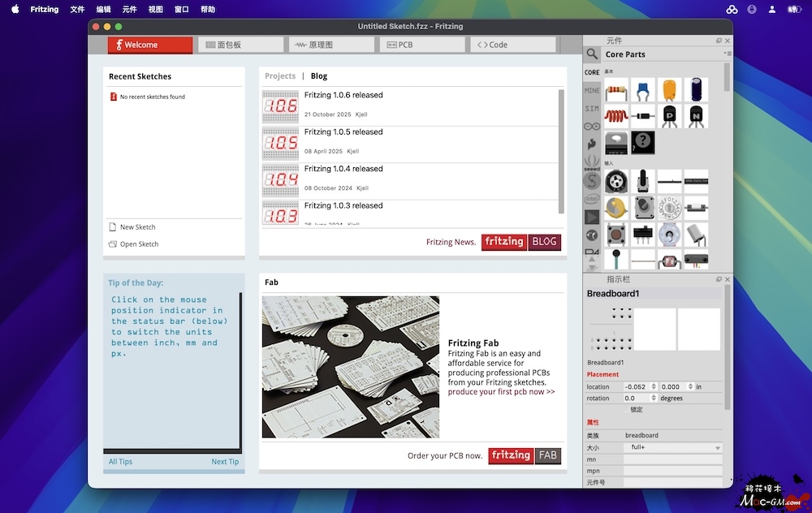Click the mystery part question-mark icon
812x513 pixels.
(642, 143)
